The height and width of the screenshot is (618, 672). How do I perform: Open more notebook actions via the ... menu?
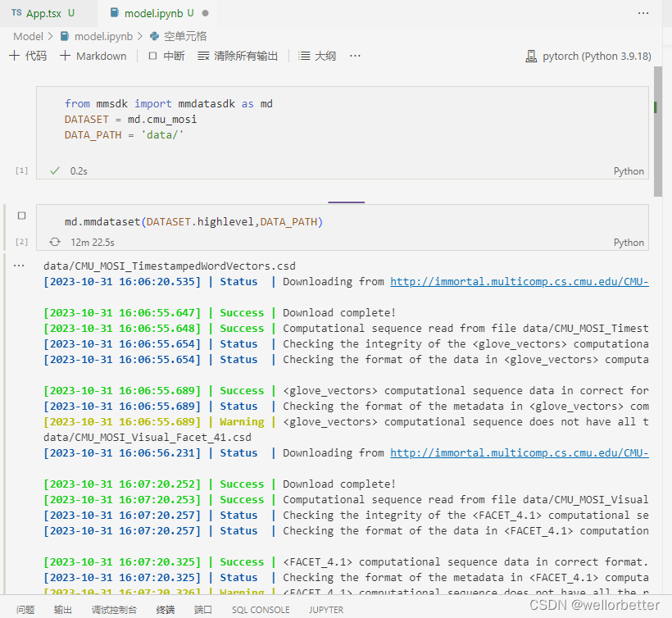tap(353, 56)
